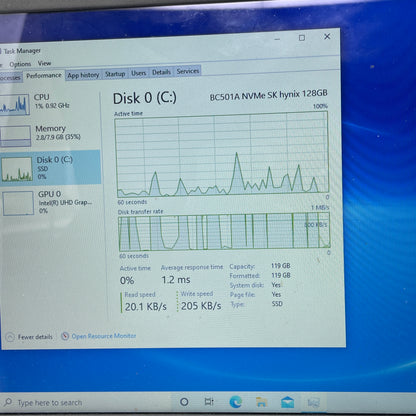Click the Task Manager title text
The width and height of the screenshot is (416, 416).
[x=22, y=51]
